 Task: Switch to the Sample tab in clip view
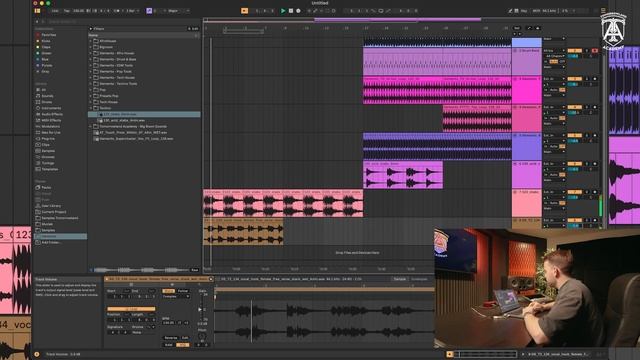(400, 279)
